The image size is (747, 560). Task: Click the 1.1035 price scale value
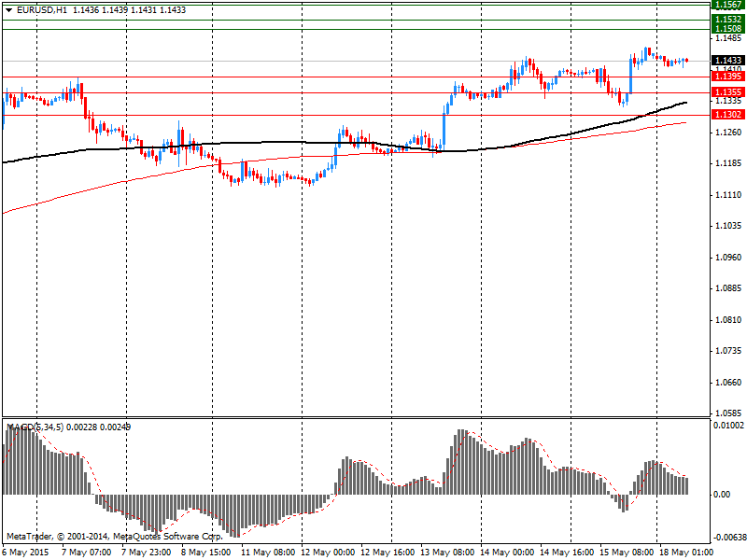[x=728, y=226]
